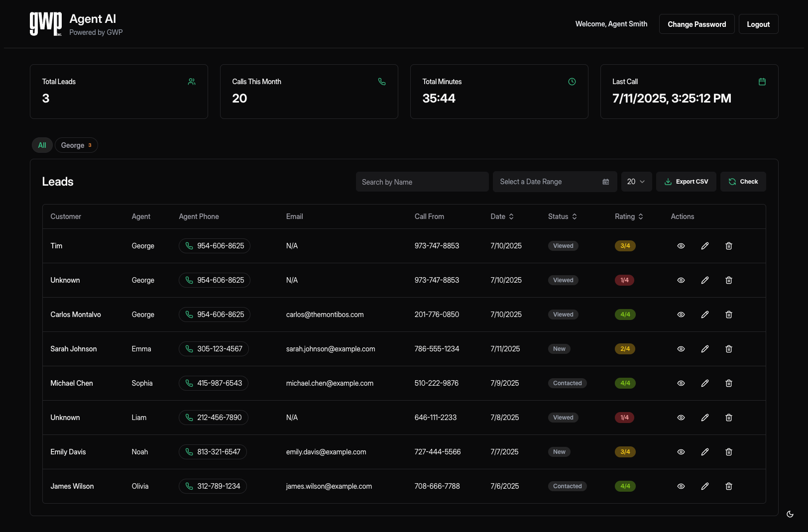
Task: Show Liam's Unknown lead using eye icon
Action: pyautogui.click(x=681, y=418)
